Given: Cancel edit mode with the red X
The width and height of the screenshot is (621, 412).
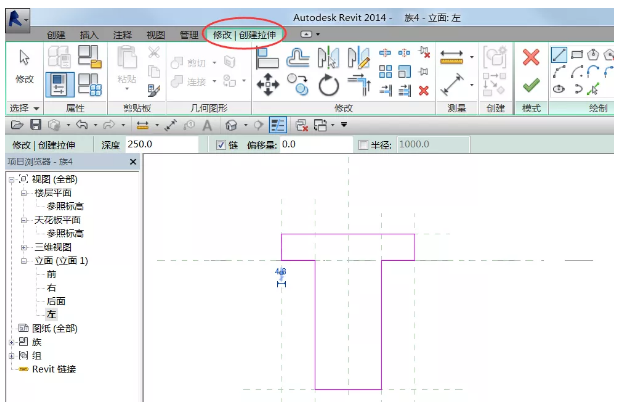Looking at the screenshot, I should pyautogui.click(x=531, y=57).
